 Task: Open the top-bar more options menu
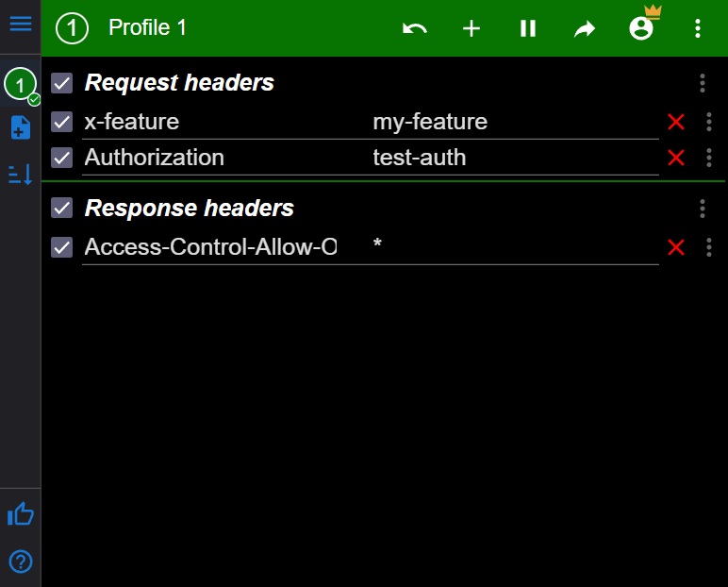[698, 28]
